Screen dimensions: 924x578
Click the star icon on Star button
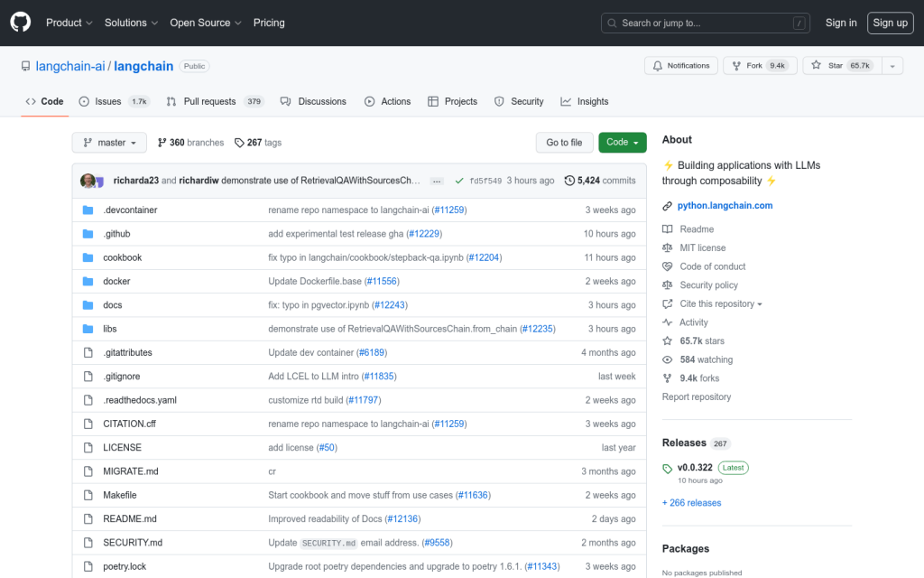click(816, 65)
